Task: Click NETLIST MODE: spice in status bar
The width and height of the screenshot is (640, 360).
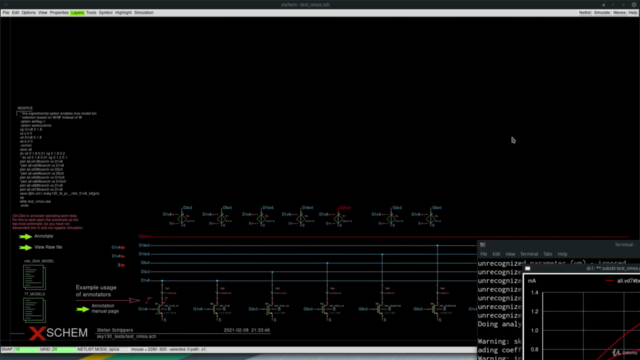Action: point(98,349)
